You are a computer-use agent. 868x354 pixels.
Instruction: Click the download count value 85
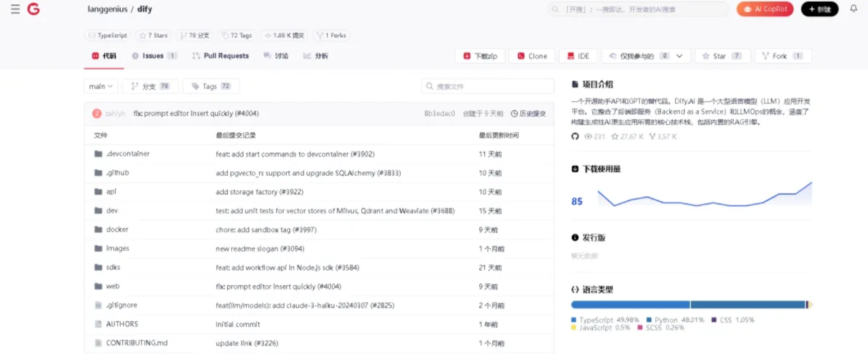pyautogui.click(x=577, y=201)
